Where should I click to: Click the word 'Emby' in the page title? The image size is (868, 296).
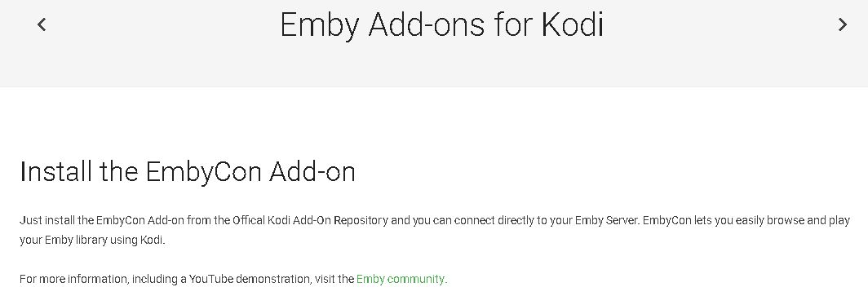pos(320,26)
